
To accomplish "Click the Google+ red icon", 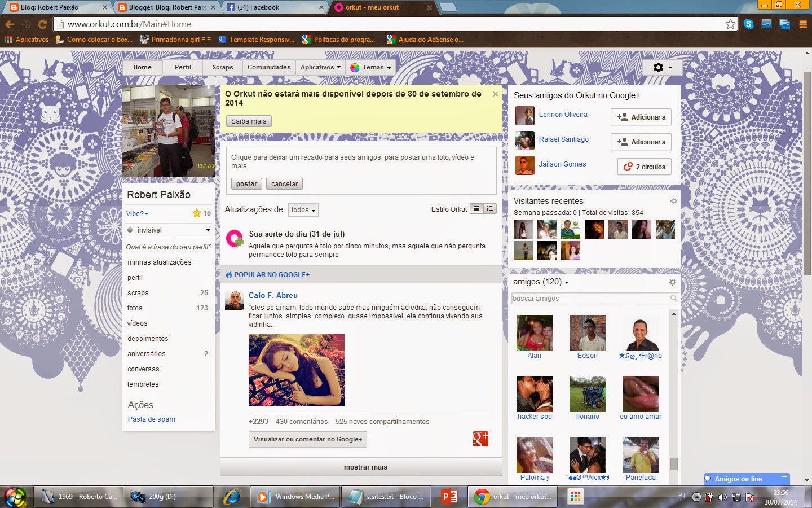I will pos(480,439).
